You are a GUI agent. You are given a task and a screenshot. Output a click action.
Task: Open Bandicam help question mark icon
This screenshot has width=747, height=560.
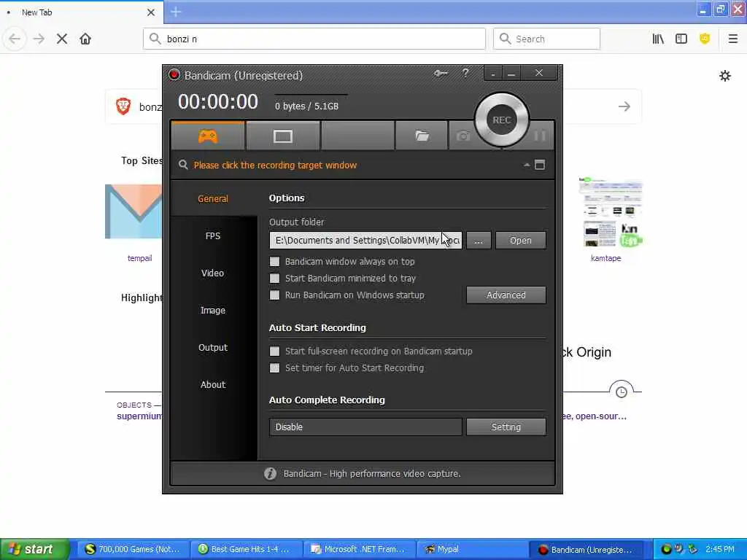465,73
